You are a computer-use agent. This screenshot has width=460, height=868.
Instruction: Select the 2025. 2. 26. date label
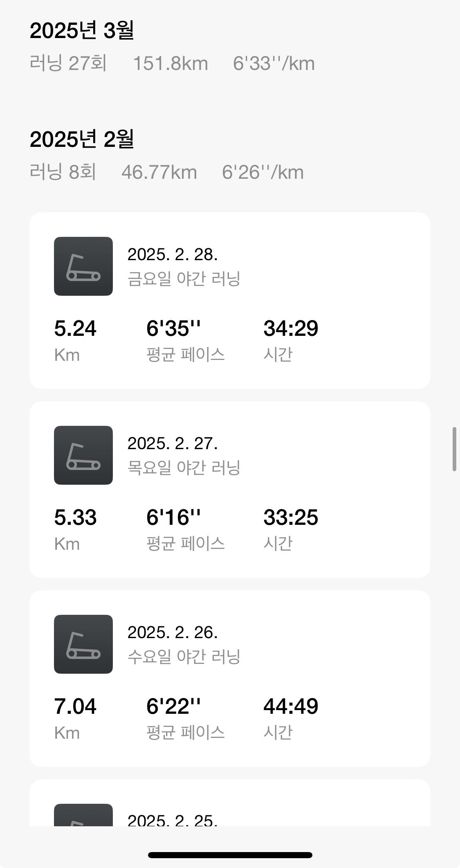pos(173,632)
